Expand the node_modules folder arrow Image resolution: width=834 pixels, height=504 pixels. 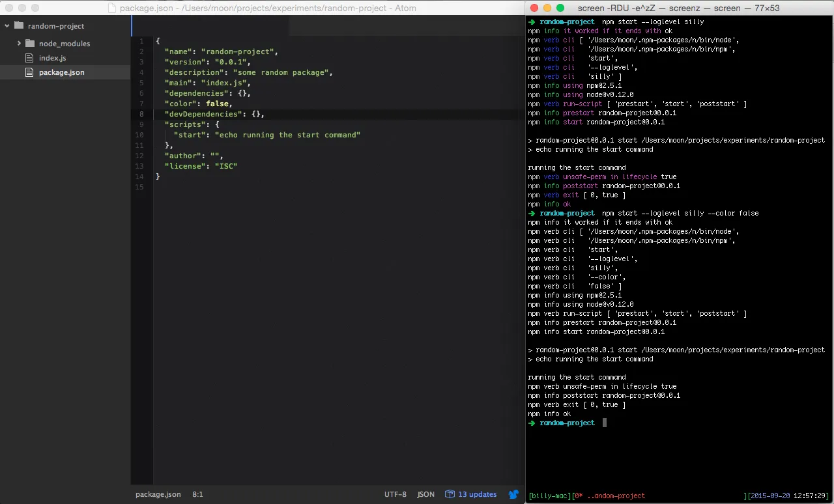(19, 44)
